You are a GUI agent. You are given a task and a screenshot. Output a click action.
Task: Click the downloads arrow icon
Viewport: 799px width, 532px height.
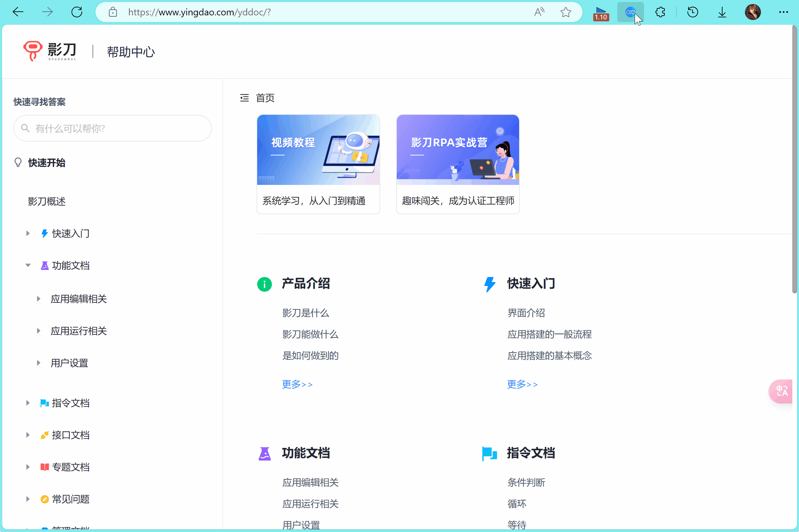[x=722, y=12]
